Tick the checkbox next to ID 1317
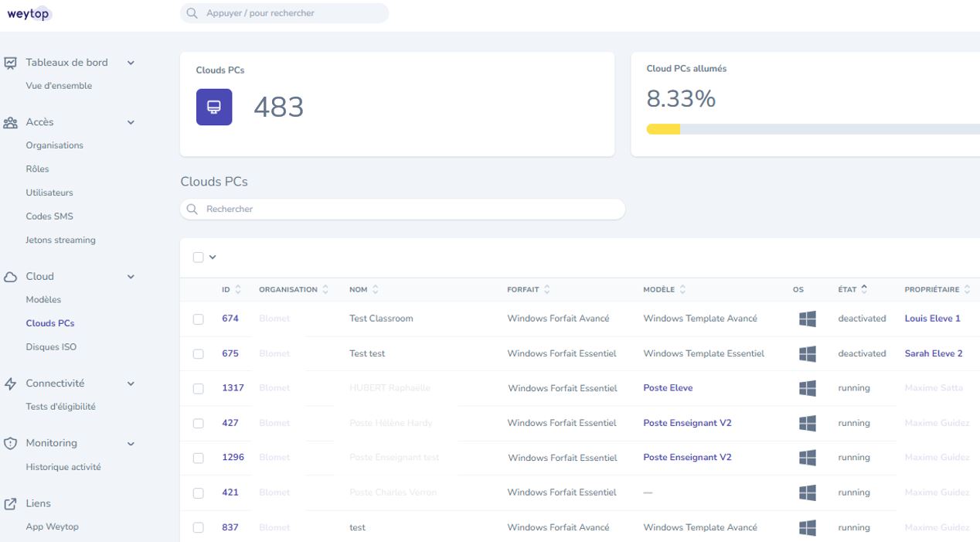 click(x=199, y=388)
